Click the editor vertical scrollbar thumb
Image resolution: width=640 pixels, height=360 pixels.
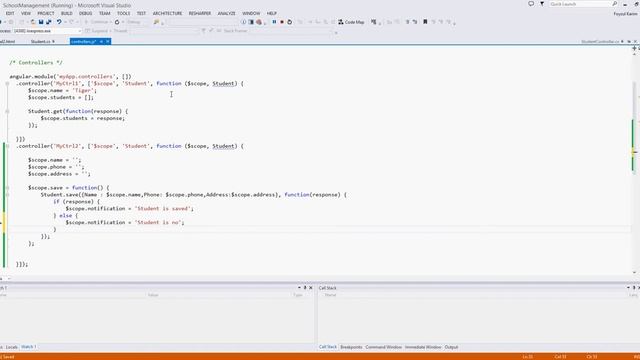tap(634, 127)
